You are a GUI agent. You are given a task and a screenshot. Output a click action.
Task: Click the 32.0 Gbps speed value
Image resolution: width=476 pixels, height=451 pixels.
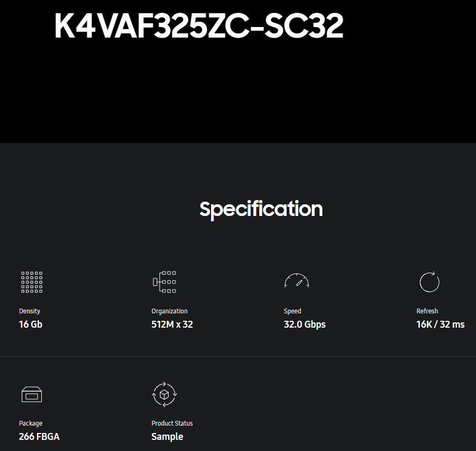305,324
